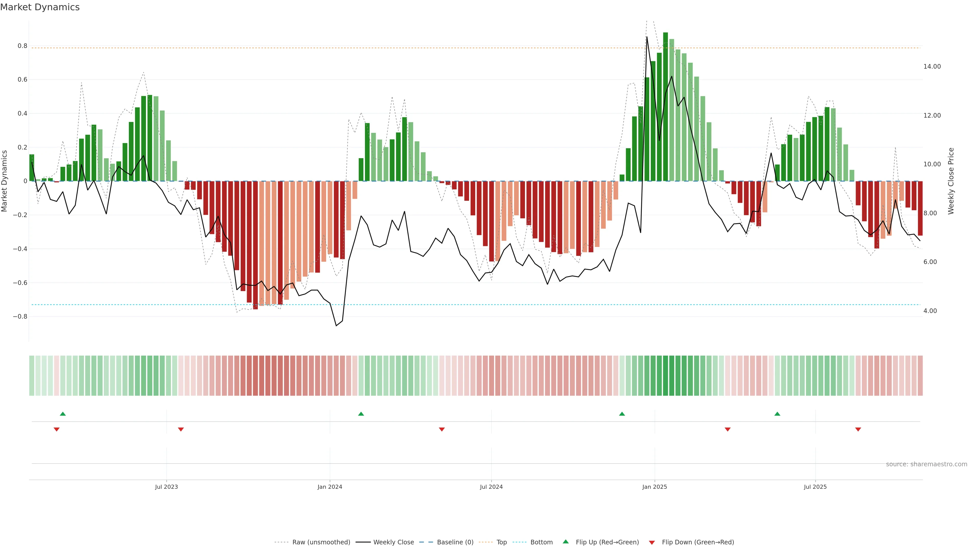Click the Flip Up marker before January 2025
980x551 pixels.
coord(622,414)
